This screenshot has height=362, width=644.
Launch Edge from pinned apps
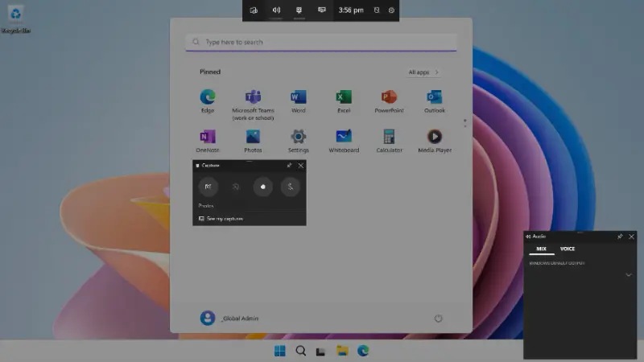tap(208, 101)
